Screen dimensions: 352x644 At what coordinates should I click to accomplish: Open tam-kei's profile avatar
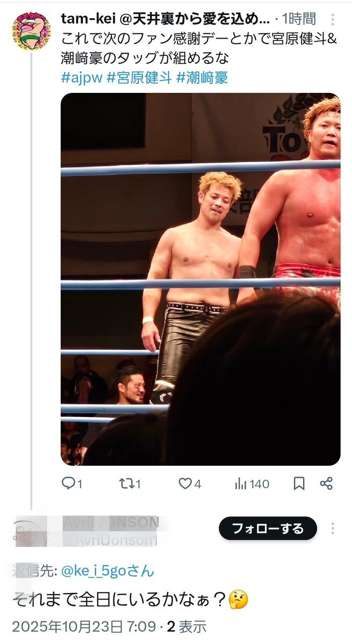[x=31, y=31]
